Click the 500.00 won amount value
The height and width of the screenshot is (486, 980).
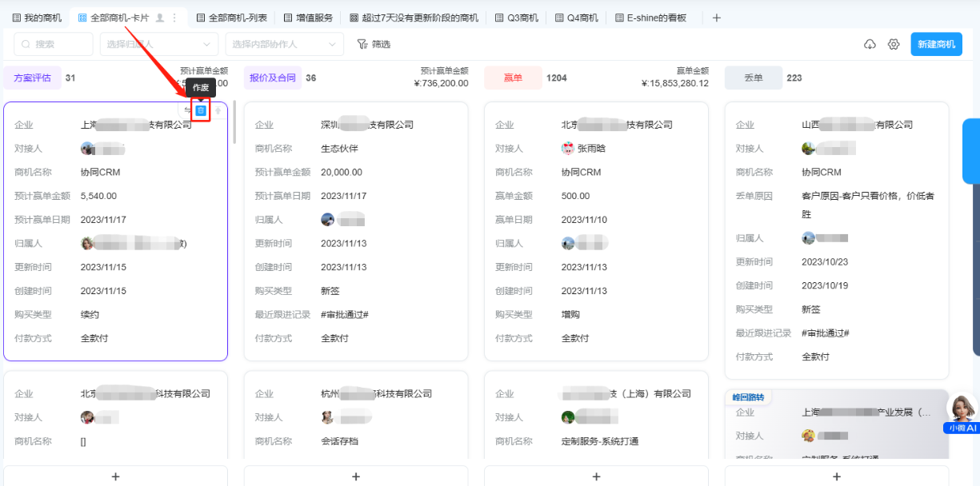(x=575, y=195)
